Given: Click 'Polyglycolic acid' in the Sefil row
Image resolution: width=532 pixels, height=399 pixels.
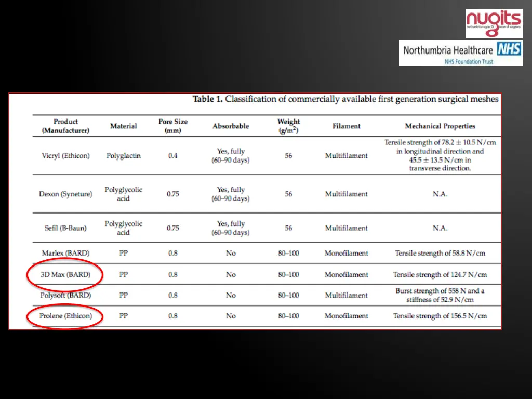Looking at the screenshot, I should tap(124, 228).
